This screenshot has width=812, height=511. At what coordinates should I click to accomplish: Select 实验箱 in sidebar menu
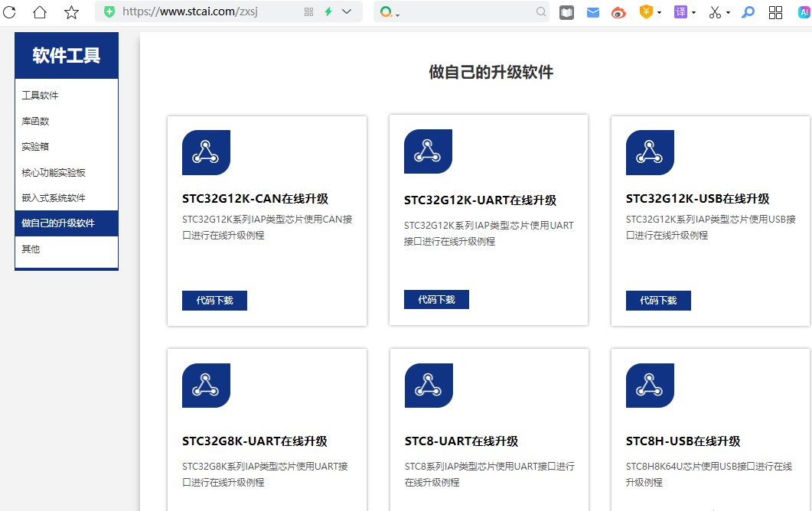[67, 147]
